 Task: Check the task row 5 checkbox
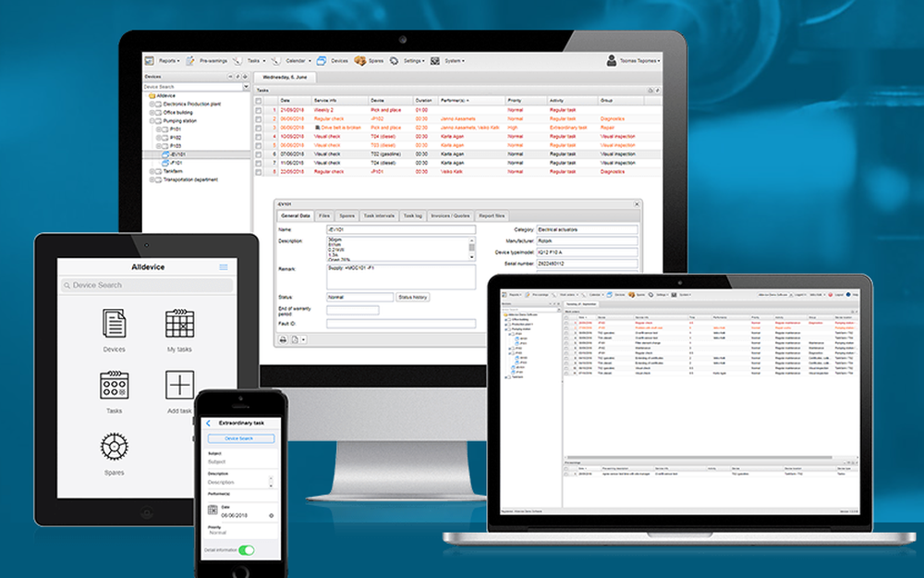[x=258, y=146]
